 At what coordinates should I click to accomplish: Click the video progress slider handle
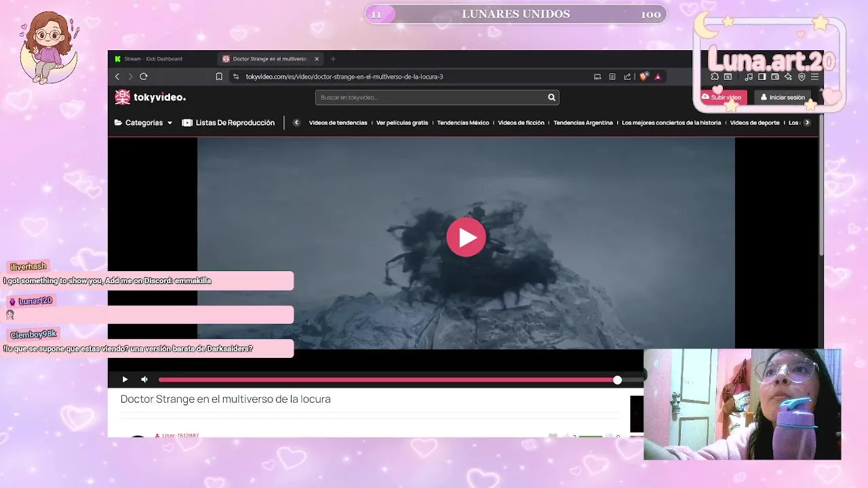pyautogui.click(x=617, y=380)
